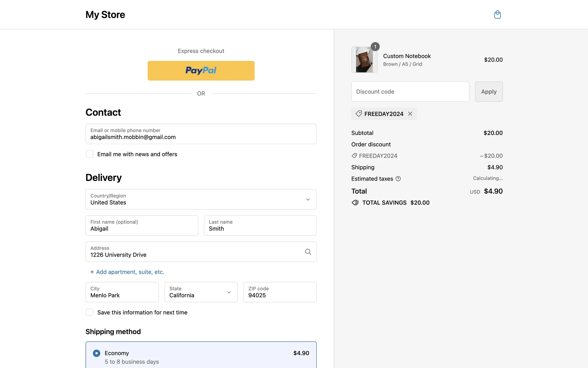This screenshot has width=588, height=368.
Task: Remove the FREEDAY2024 discount tag
Action: [410, 114]
